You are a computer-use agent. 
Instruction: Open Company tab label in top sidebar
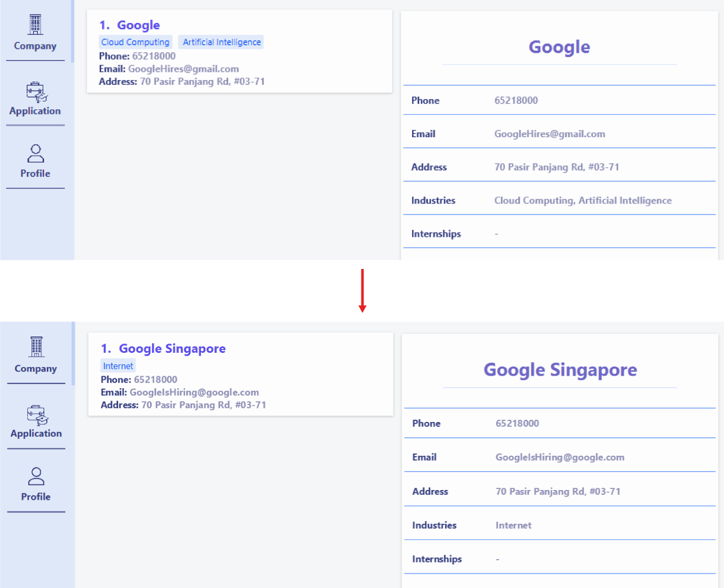(x=35, y=46)
